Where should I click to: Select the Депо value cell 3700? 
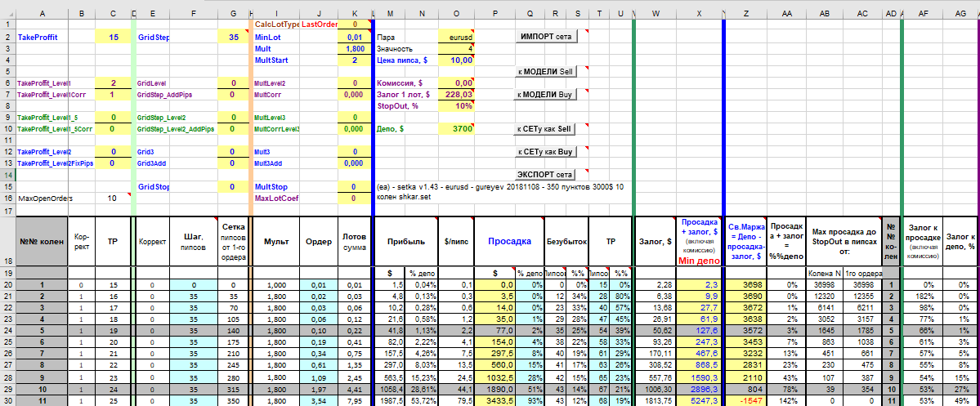457,129
